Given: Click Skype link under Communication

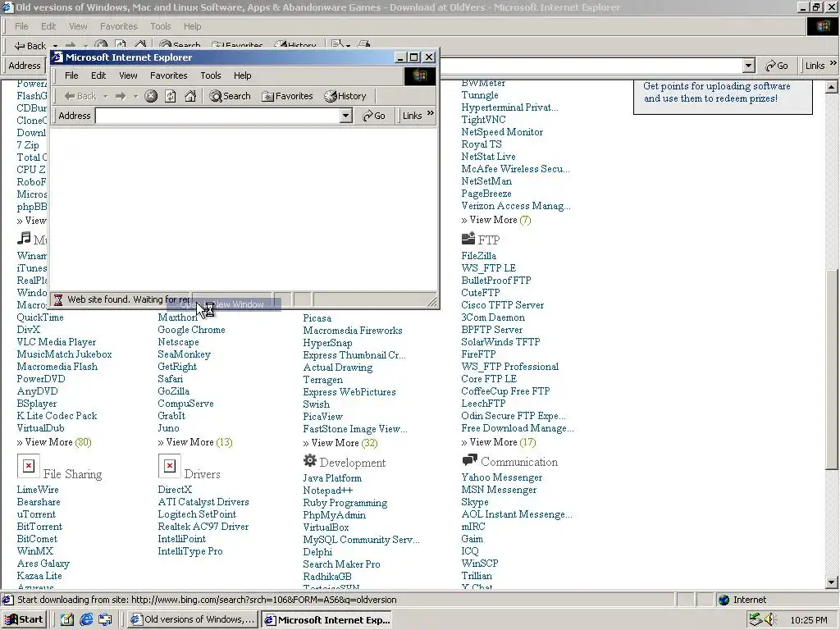Looking at the screenshot, I should tap(475, 502).
